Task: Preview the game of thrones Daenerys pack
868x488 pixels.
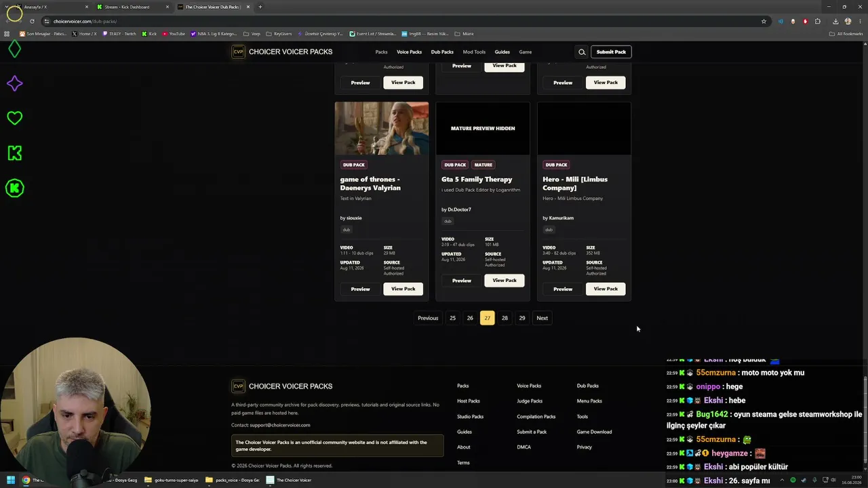Action: 360,289
